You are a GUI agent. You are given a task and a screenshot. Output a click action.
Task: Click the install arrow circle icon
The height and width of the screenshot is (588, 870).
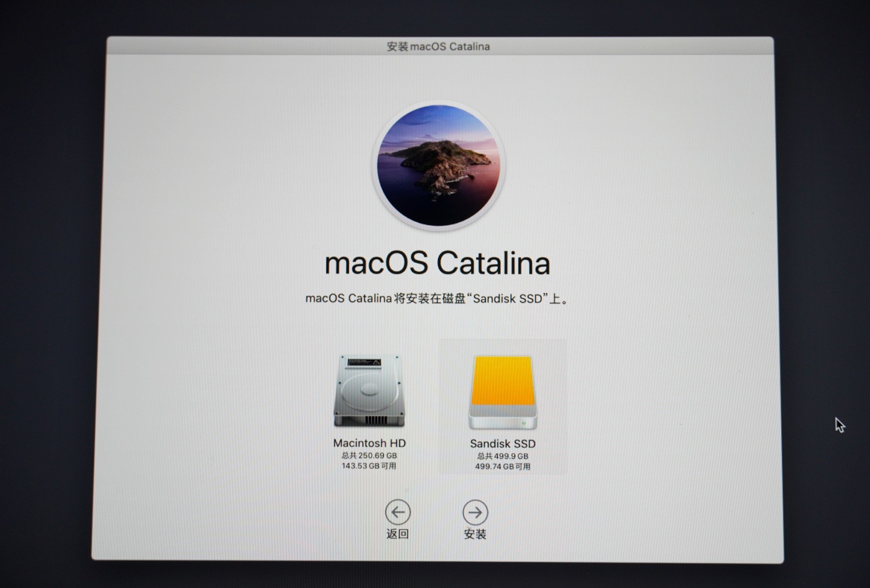(x=475, y=512)
